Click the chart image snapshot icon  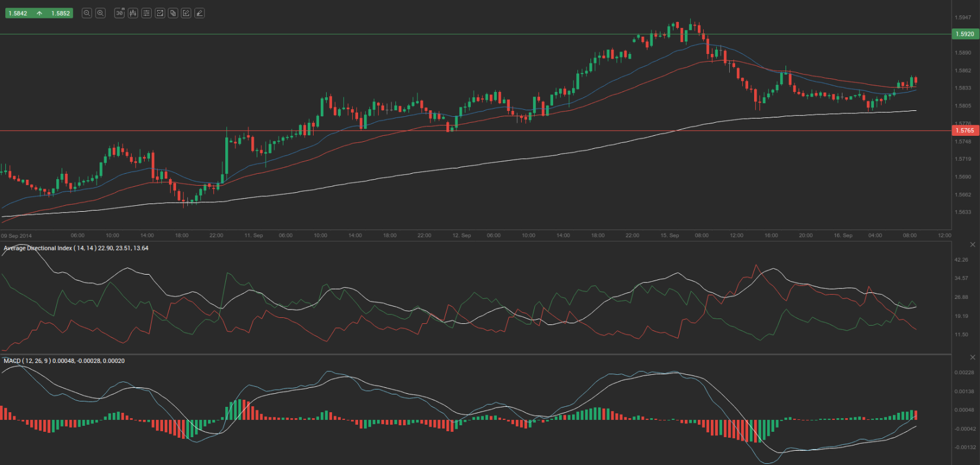[x=159, y=13]
